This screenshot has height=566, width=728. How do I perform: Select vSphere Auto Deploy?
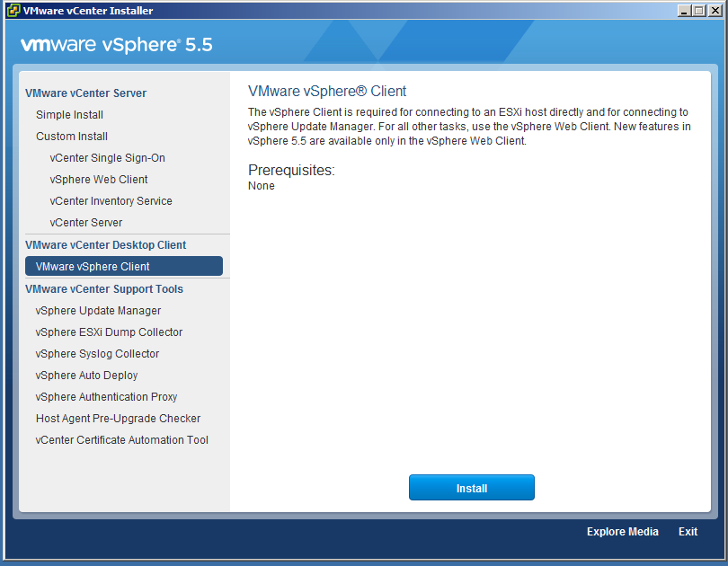pyautogui.click(x=86, y=376)
